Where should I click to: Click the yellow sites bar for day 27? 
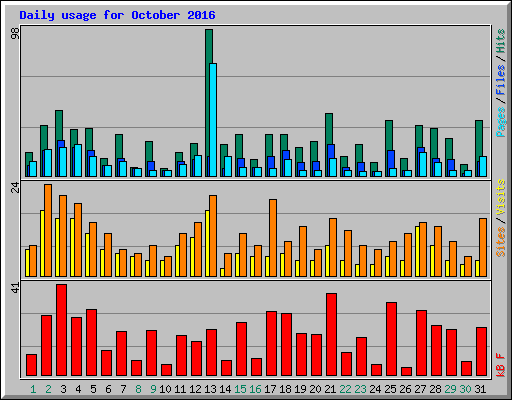[x=417, y=251]
